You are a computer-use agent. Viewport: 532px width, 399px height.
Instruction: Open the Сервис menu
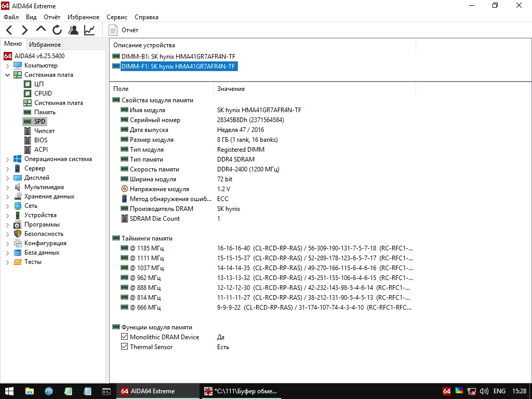(x=117, y=17)
